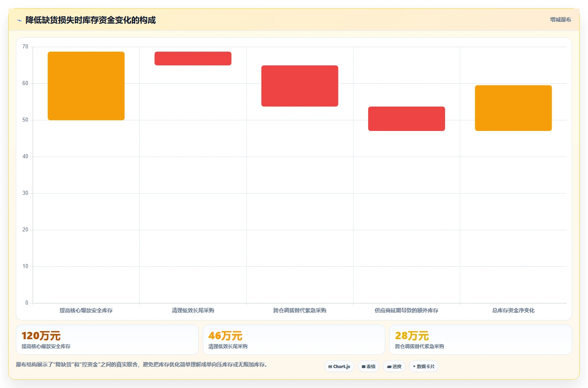Image resolution: width=588 pixels, height=388 pixels.
Task: Click the 表格 tag pill
Action: pos(369,366)
